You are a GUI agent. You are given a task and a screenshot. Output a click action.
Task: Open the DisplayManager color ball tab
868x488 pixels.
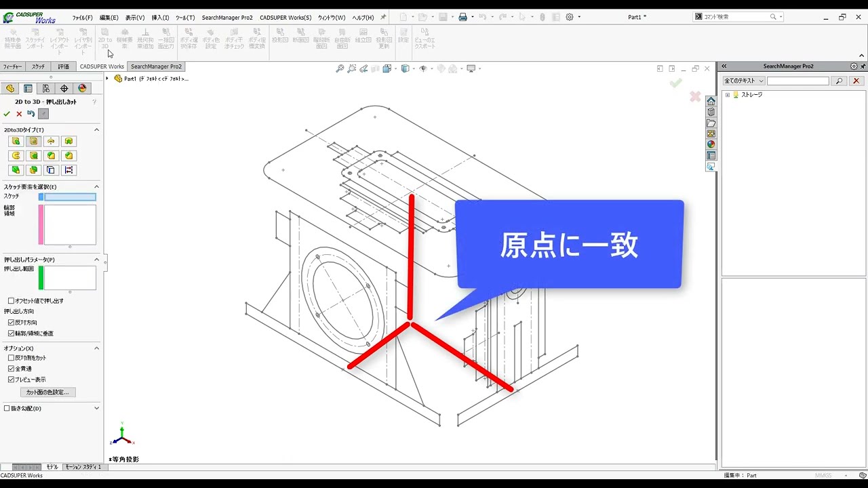click(82, 88)
